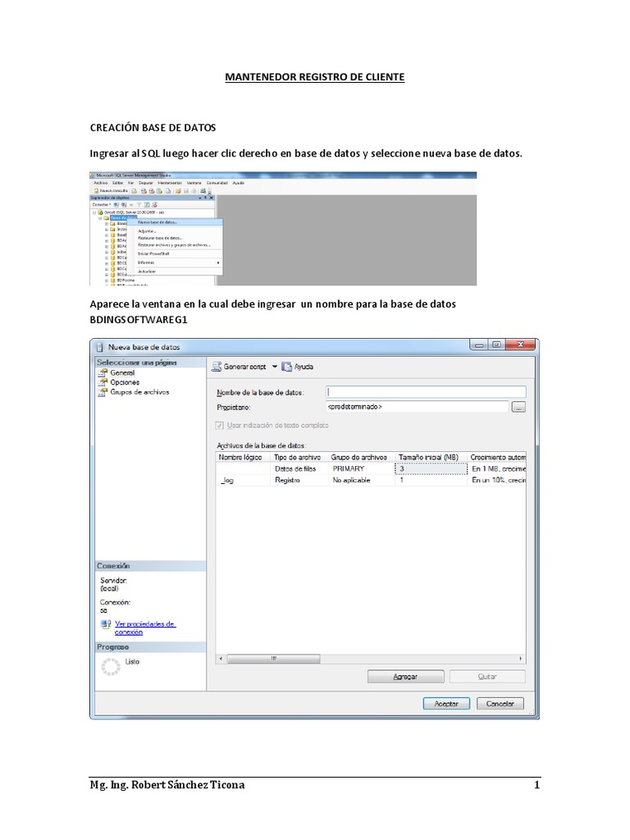Click the refresh icon in Explorador de objetos toolbar
The image size is (630, 840).
pyautogui.click(x=147, y=204)
